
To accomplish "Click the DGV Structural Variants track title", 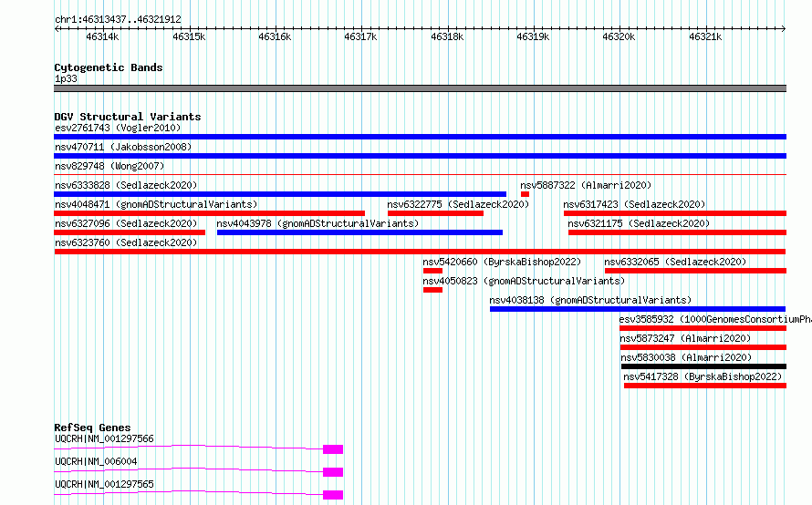I will tap(128, 117).
